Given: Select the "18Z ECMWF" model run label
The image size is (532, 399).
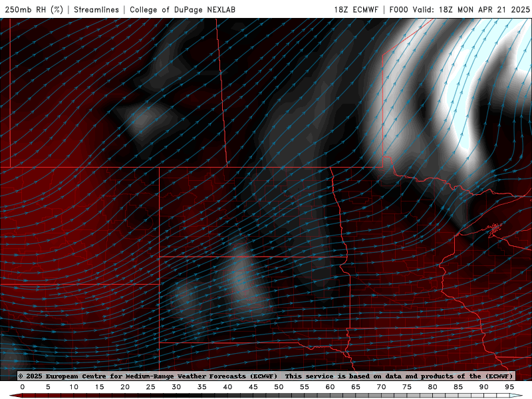Looking at the screenshot, I should pos(356,9).
